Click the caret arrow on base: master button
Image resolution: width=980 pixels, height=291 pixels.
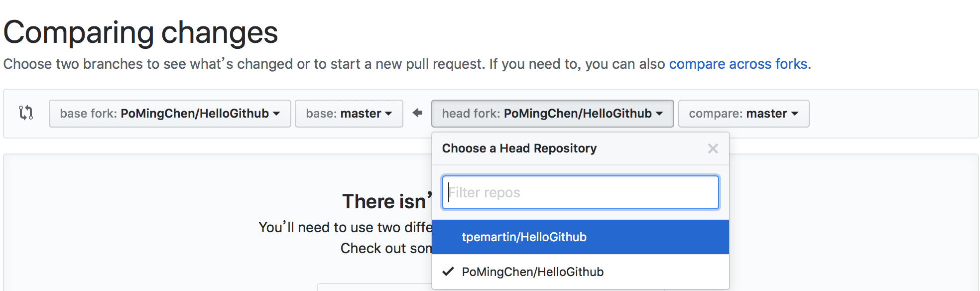point(388,114)
